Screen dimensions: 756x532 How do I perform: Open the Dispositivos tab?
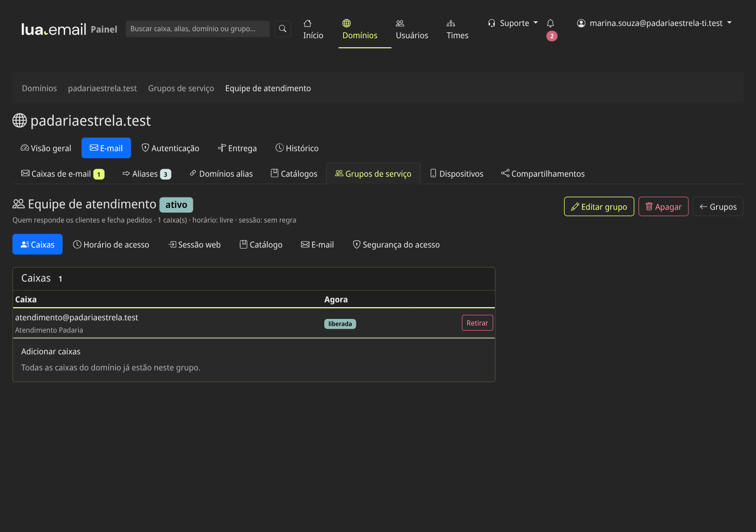tap(456, 174)
